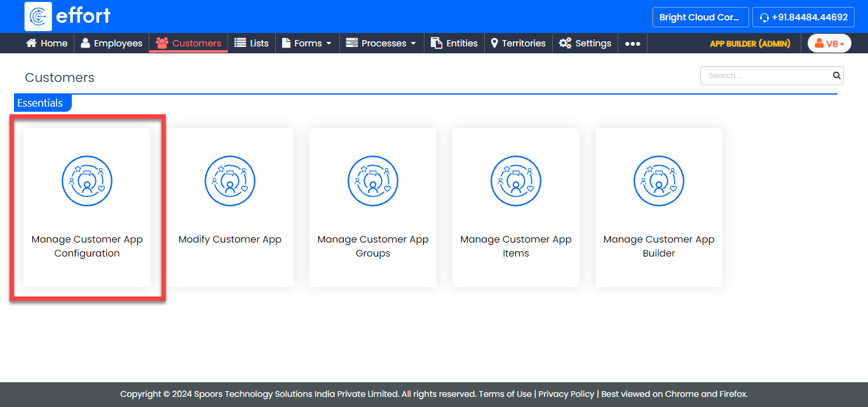This screenshot has height=407, width=868.
Task: Click the Bright Cloud Cor... company button
Action: tap(700, 17)
